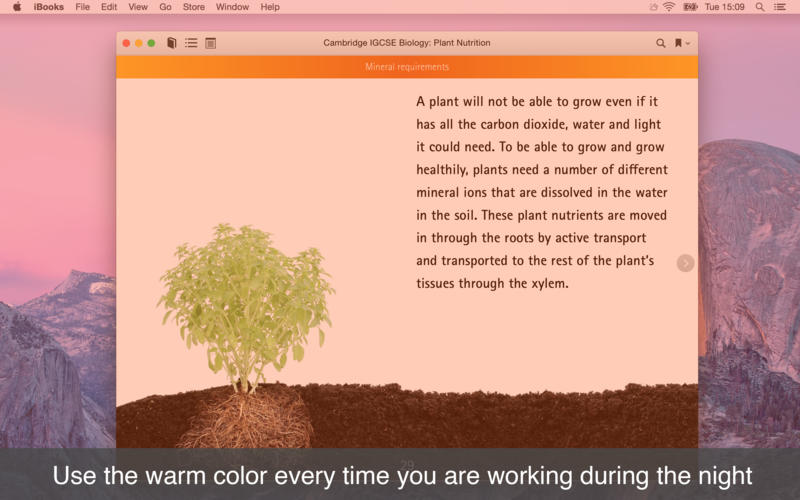Screen dimensions: 800x500
Task: Select the Mineral requirements header bar
Action: (x=407, y=67)
